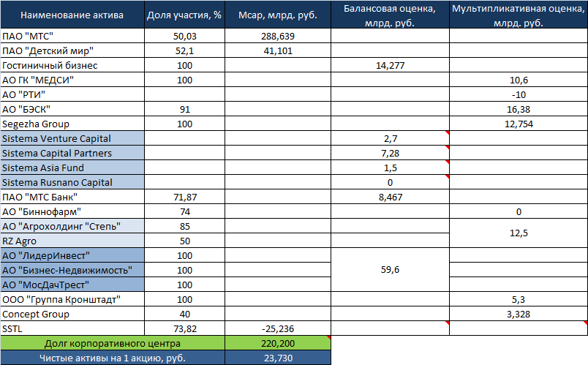The image size is (588, 365).
Task: Click the АО "Биннофарм" cell
Action: click(x=72, y=211)
